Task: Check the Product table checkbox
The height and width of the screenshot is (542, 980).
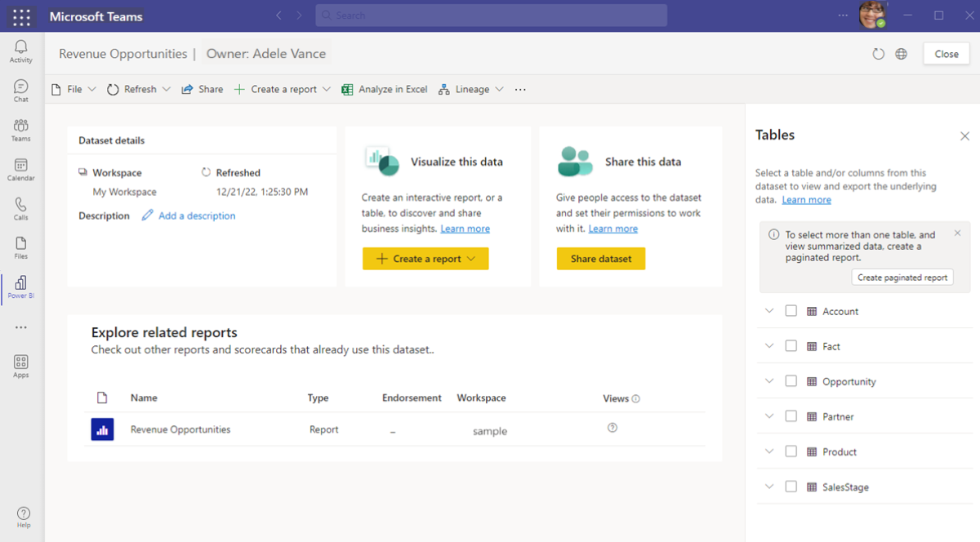Action: (x=791, y=451)
